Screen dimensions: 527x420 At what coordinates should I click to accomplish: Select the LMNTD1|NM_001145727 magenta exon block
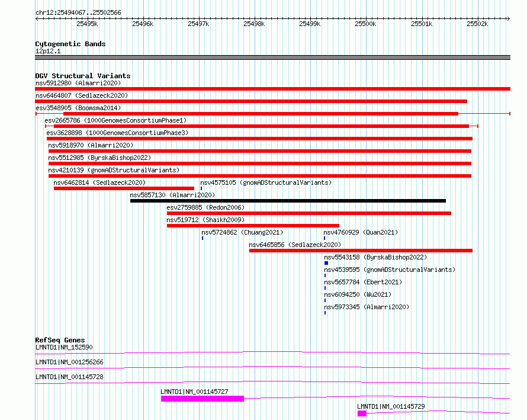203,399
